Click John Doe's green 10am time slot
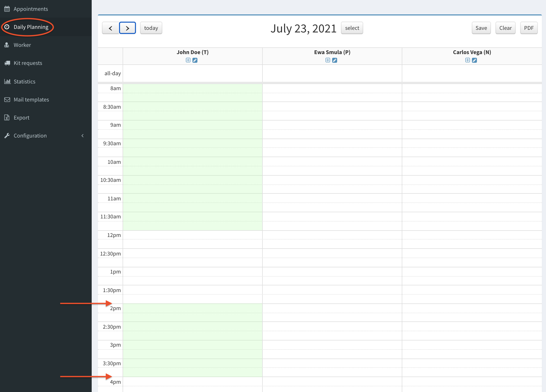 192,162
